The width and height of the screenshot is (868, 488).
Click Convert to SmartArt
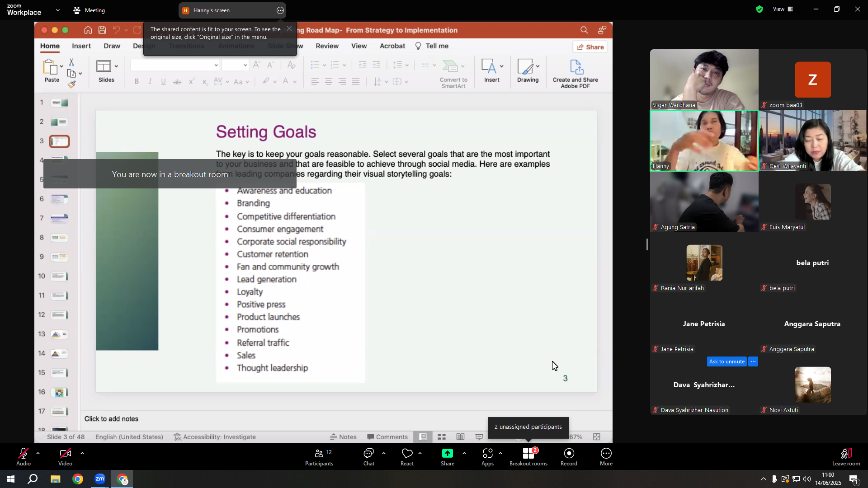pos(453,74)
